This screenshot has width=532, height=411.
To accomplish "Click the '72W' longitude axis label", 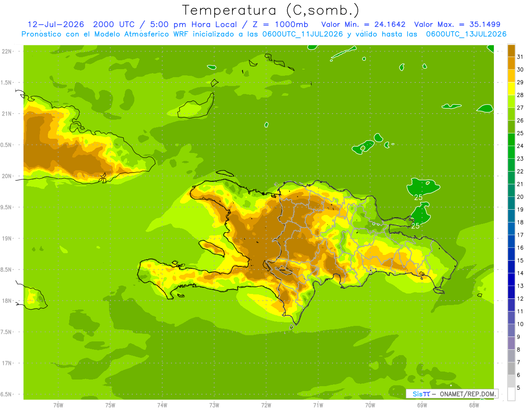I will coord(266,405).
